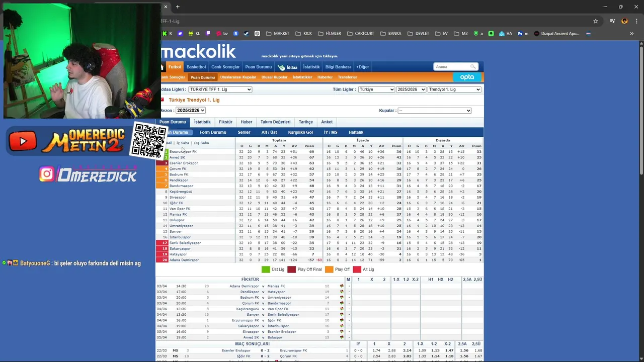Open Transferler in orange bar

click(x=347, y=77)
